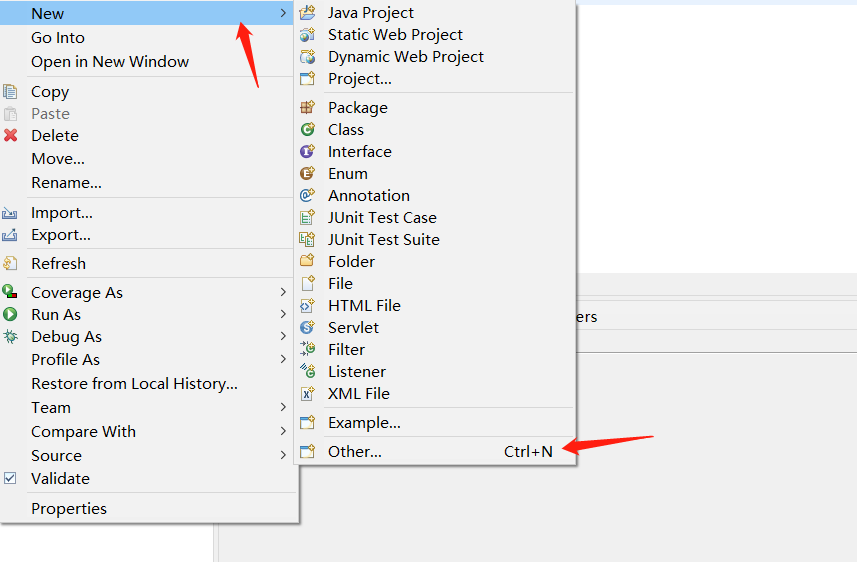857x562 pixels.
Task: Click the Compare With label text
Action: point(83,432)
